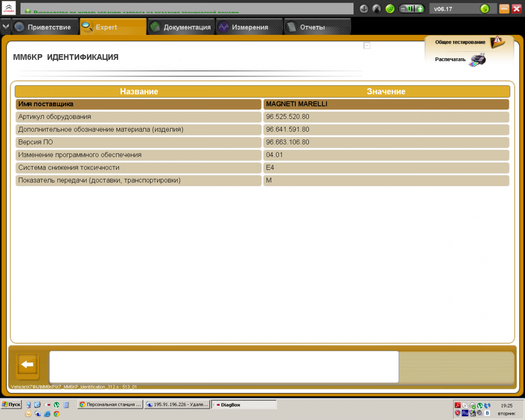The image size is (525, 420).
Task: Click the green @ email icon
Action: [390, 9]
